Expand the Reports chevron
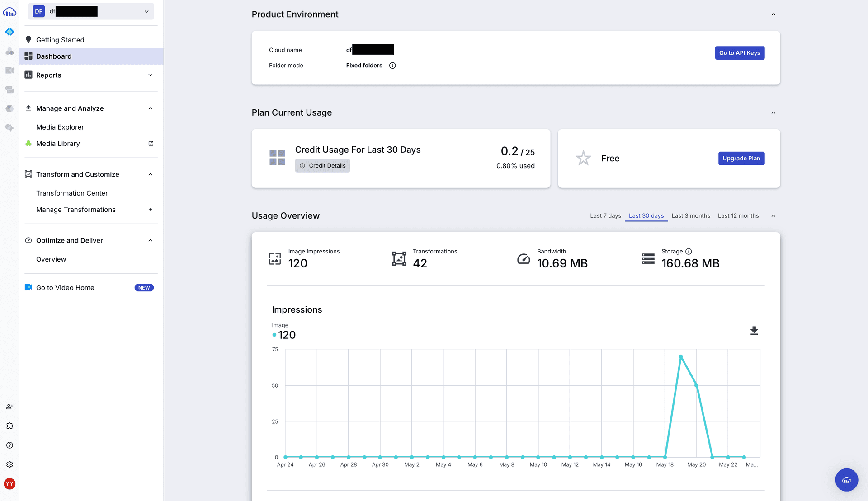Image resolution: width=868 pixels, height=501 pixels. point(151,75)
